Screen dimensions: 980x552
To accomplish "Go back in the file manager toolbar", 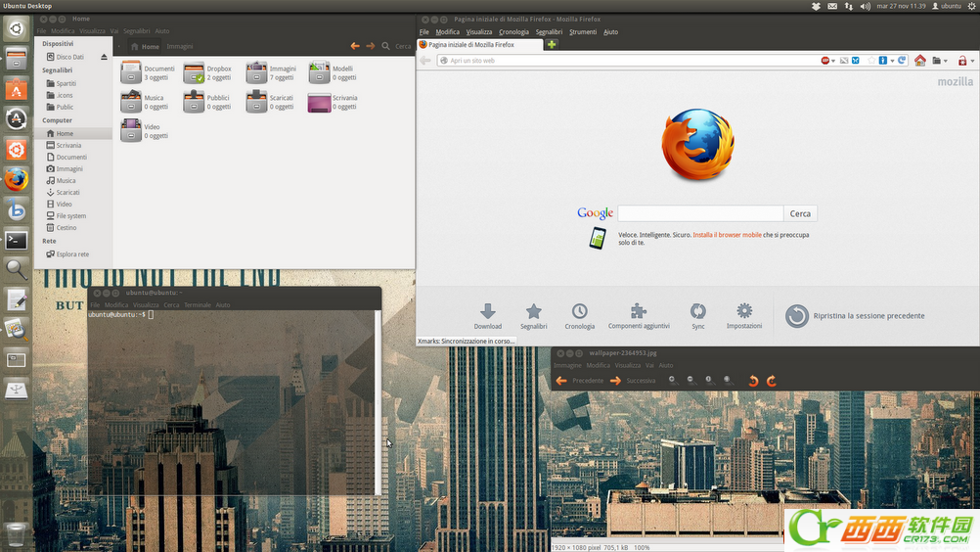I will click(355, 46).
